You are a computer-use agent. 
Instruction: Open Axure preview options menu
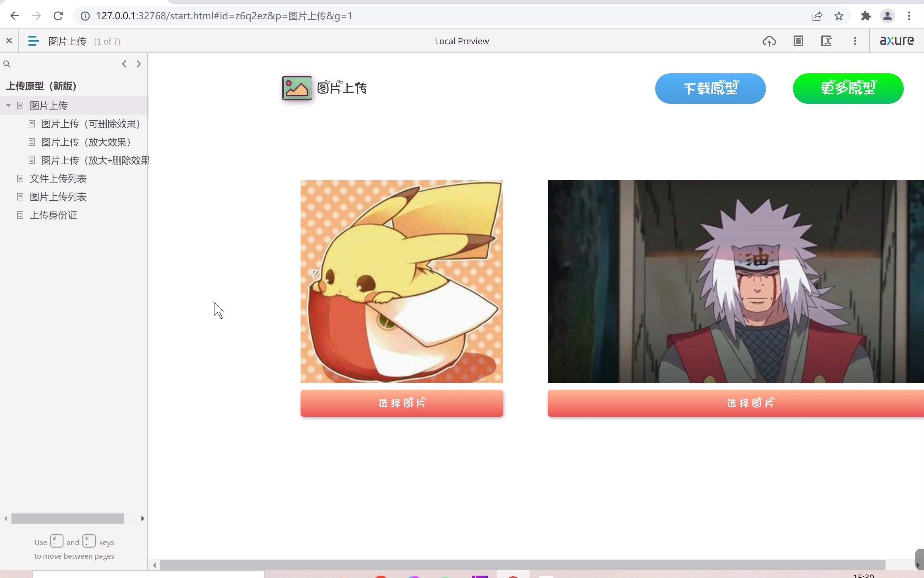855,41
